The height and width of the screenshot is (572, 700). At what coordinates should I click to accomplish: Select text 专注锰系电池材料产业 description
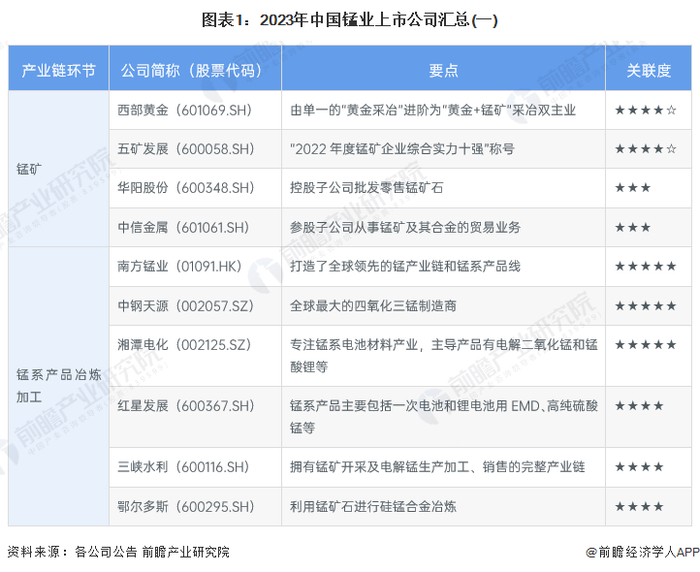[x=444, y=356]
